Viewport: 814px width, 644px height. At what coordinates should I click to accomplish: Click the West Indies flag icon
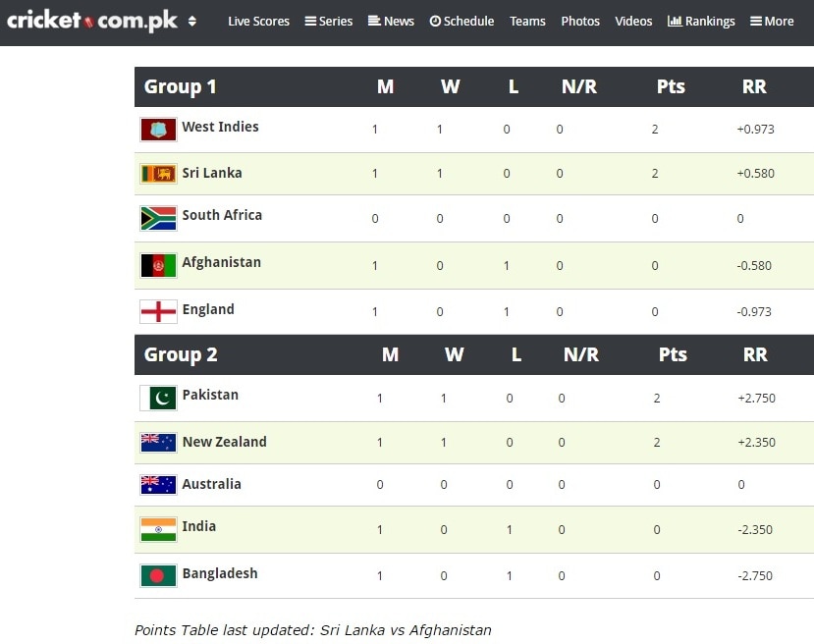click(x=158, y=130)
